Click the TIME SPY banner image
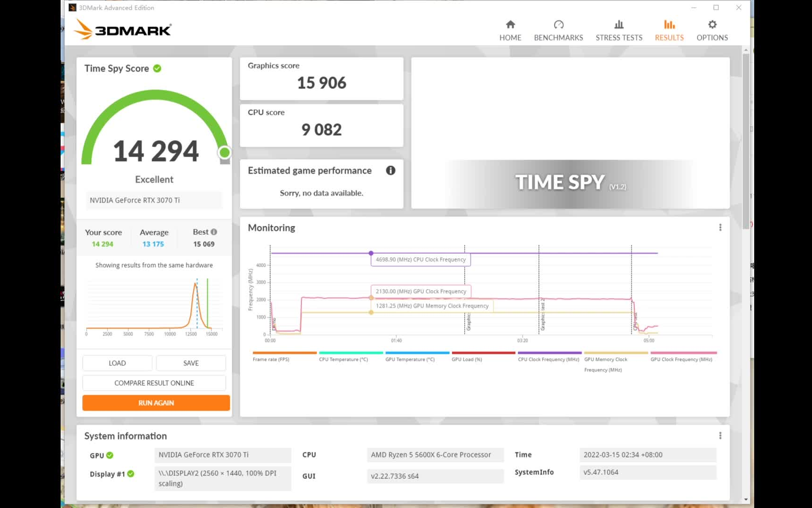Viewport: 812px width, 508px height. (x=570, y=133)
